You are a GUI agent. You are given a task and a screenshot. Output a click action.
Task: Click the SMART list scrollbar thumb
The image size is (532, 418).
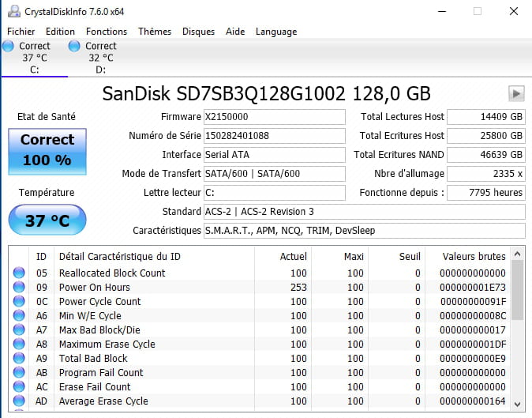[518, 290]
